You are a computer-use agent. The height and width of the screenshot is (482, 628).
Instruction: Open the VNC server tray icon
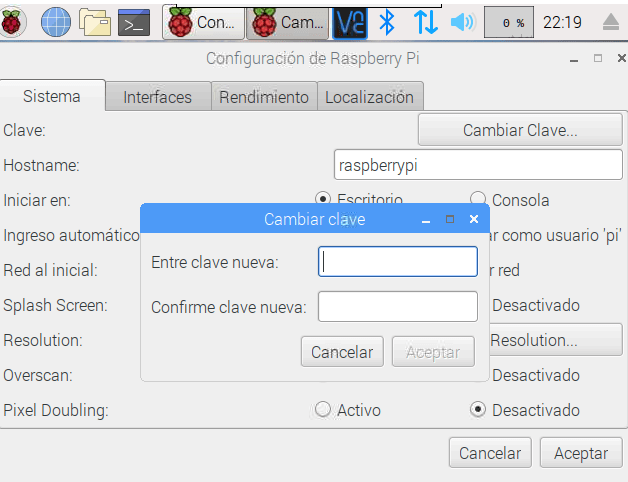point(350,23)
